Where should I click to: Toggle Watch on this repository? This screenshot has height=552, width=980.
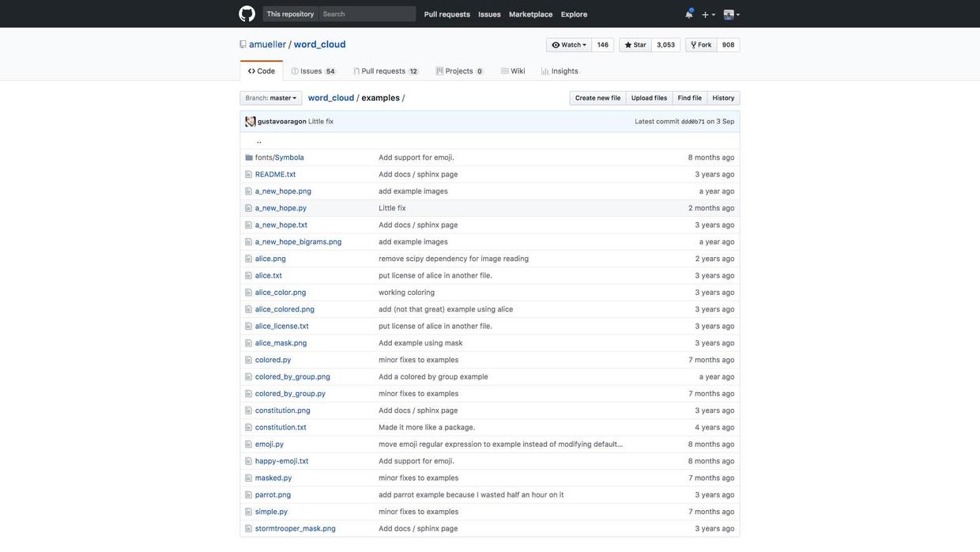569,45
